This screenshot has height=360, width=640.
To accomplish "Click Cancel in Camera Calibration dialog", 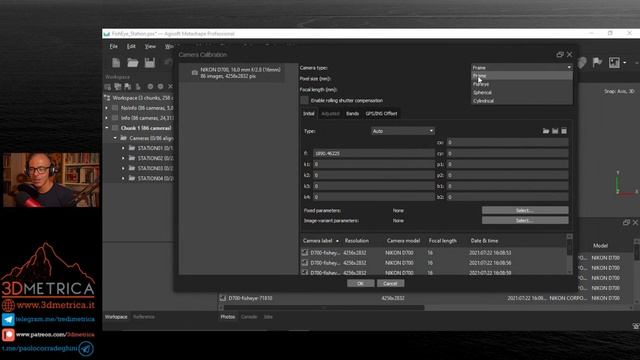I will point(390,283).
